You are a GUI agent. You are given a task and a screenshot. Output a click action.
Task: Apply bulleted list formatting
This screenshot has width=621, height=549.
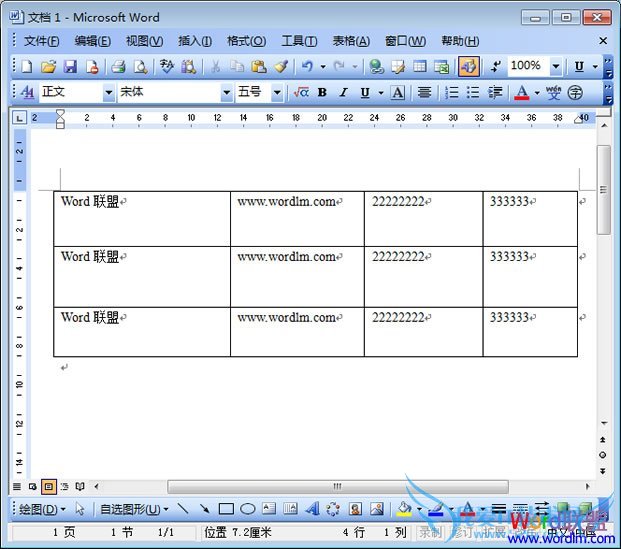[473, 92]
